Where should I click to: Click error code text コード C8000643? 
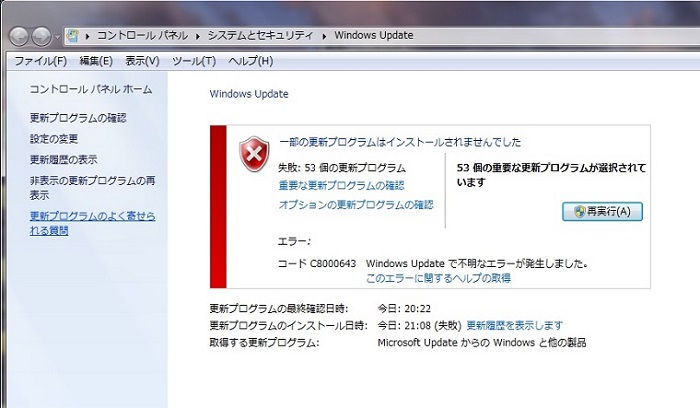tap(317, 263)
